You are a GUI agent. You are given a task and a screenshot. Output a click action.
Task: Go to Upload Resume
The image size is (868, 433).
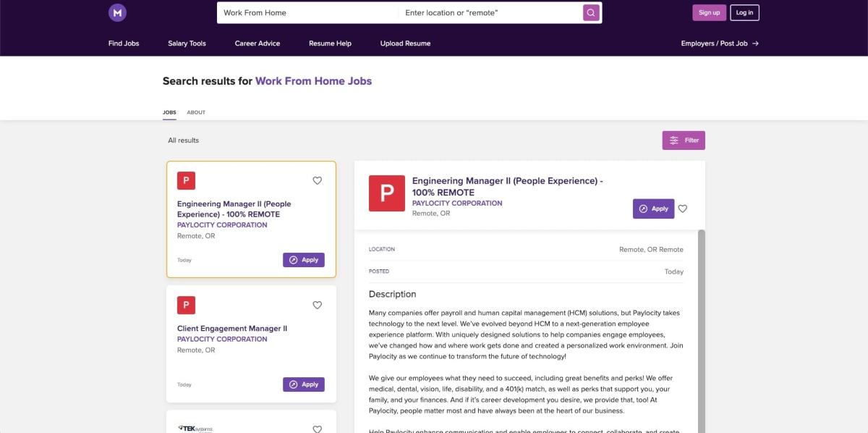point(405,43)
